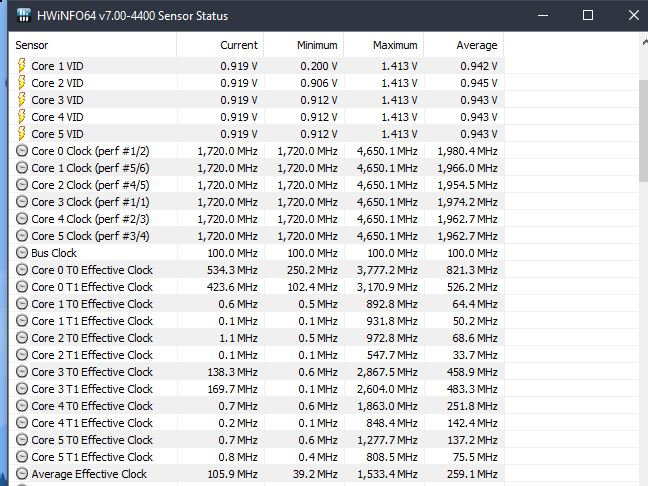Screen dimensions: 648x486
Task: Click the Average column header
Action: coord(462,45)
